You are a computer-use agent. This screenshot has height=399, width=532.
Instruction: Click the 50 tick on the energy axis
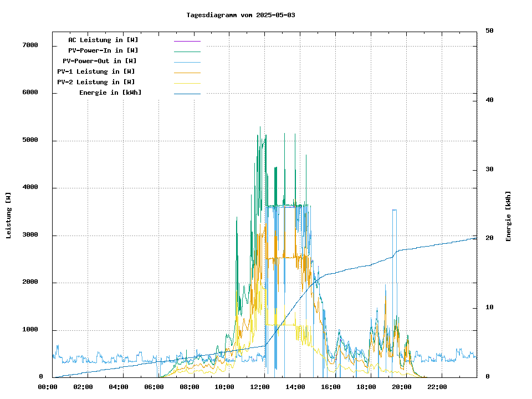click(489, 30)
